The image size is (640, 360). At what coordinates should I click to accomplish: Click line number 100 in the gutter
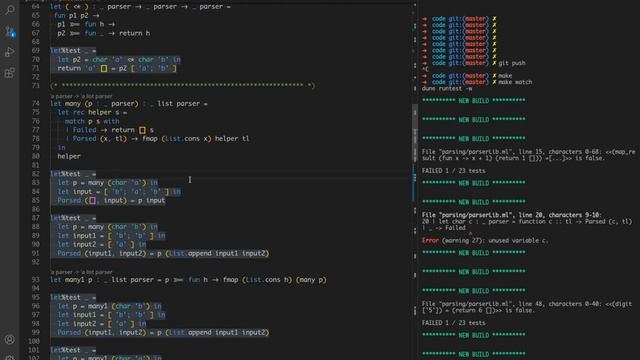(35, 341)
